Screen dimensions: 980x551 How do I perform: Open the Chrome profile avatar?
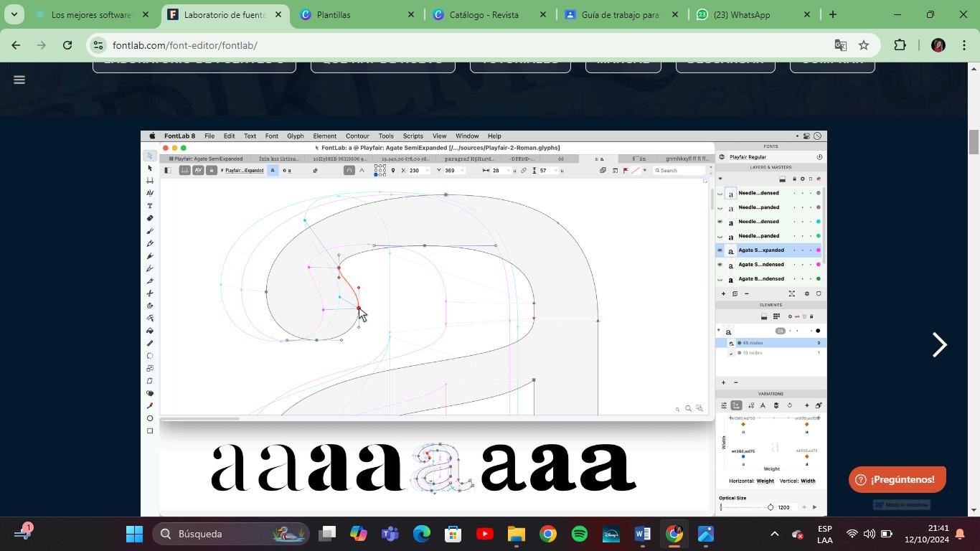[938, 45]
